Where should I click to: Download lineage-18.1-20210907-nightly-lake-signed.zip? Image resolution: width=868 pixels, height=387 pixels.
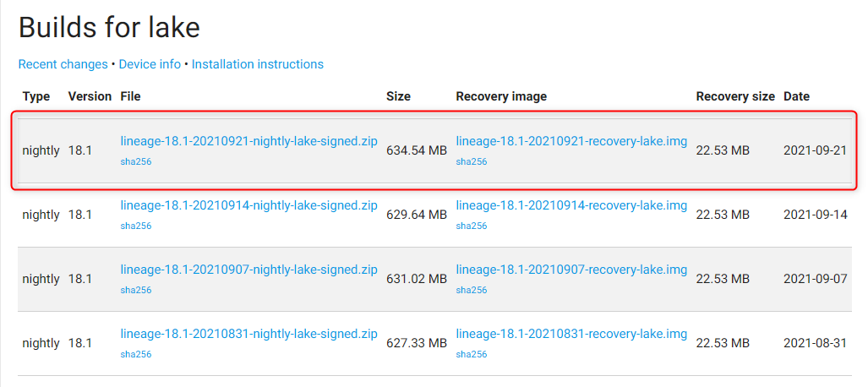click(x=248, y=270)
